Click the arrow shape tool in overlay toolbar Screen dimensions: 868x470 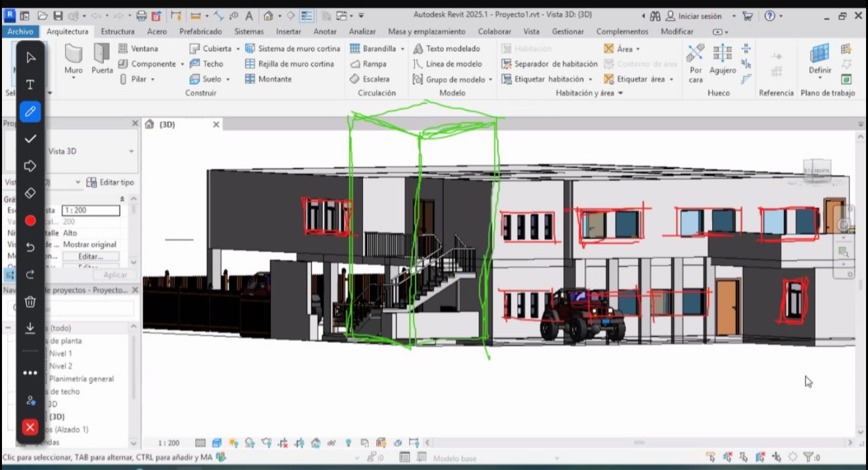pos(30,166)
